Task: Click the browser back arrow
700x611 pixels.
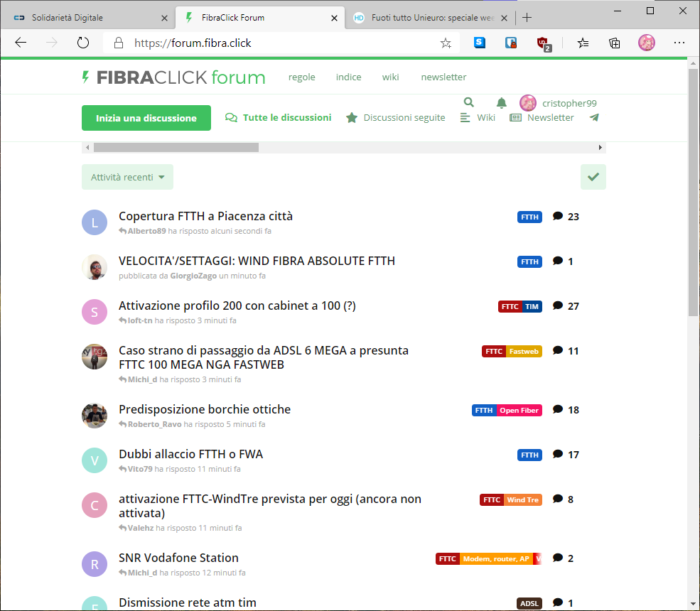Action: coord(21,43)
